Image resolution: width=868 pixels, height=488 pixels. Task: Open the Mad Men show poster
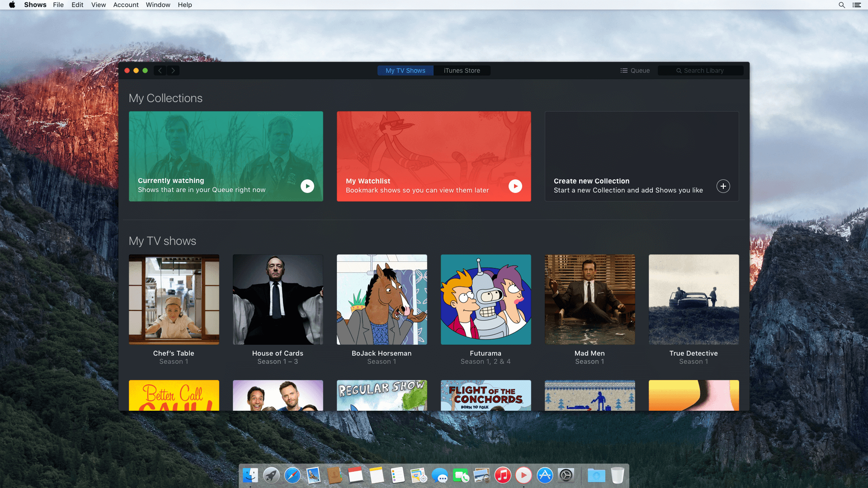tap(590, 300)
